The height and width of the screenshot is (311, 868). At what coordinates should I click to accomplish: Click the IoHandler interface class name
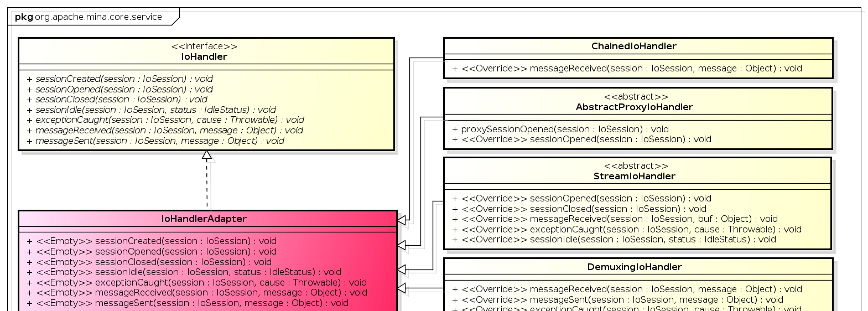point(204,57)
